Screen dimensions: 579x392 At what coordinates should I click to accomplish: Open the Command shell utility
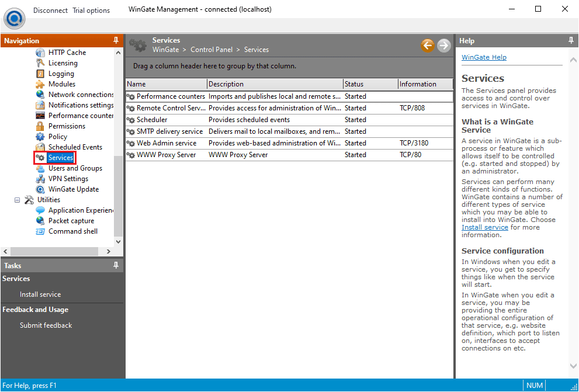72,231
